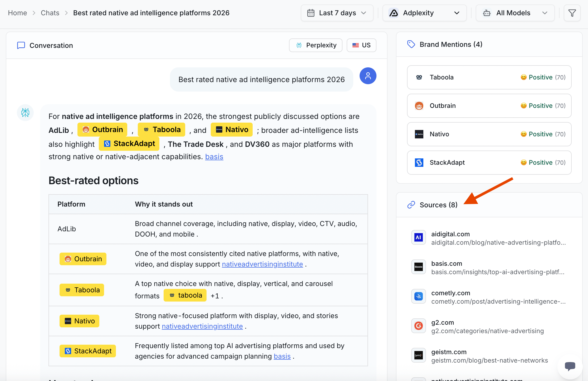Click the US country badge
The width and height of the screenshot is (588, 381).
(361, 45)
